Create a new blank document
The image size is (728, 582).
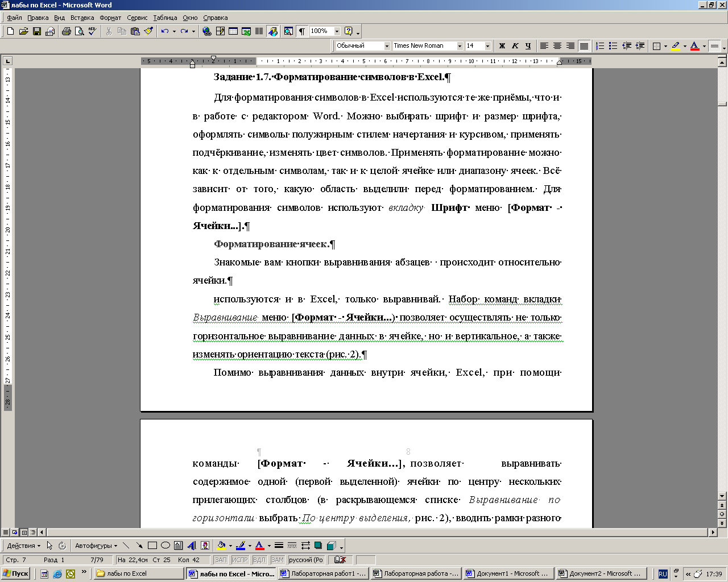(x=10, y=31)
